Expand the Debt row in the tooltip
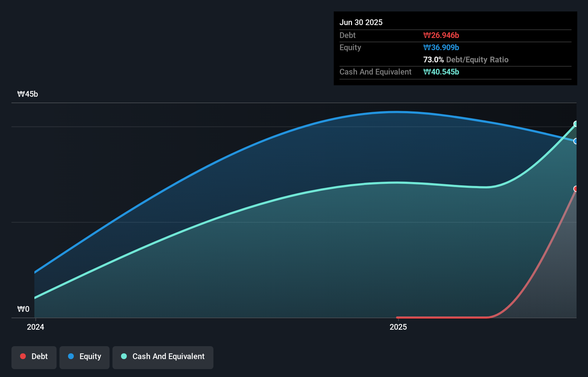This screenshot has width=588, height=377. click(347, 35)
